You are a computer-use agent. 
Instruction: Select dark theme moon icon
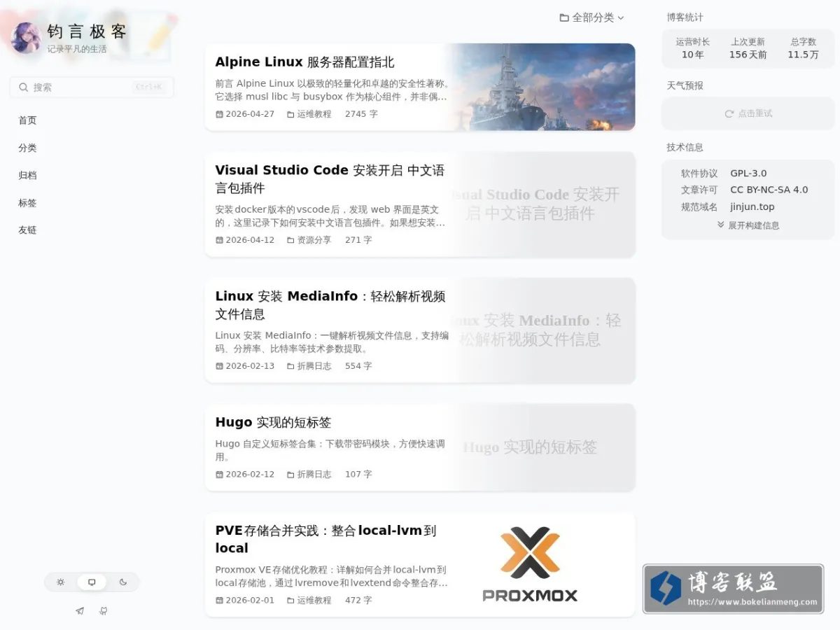pos(123,582)
